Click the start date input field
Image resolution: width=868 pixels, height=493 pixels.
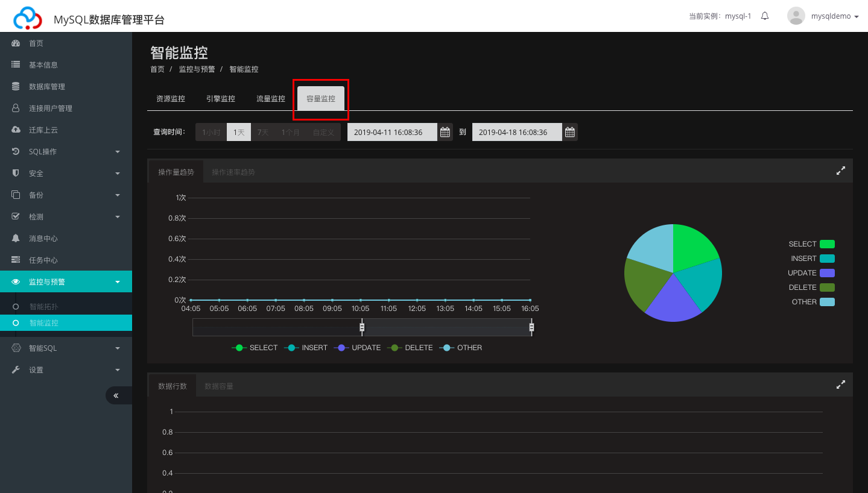(393, 132)
